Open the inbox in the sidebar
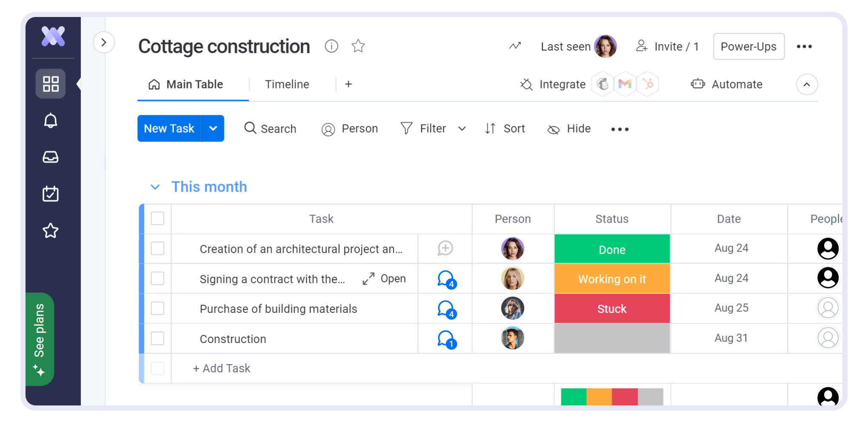868x425 pixels. click(51, 157)
